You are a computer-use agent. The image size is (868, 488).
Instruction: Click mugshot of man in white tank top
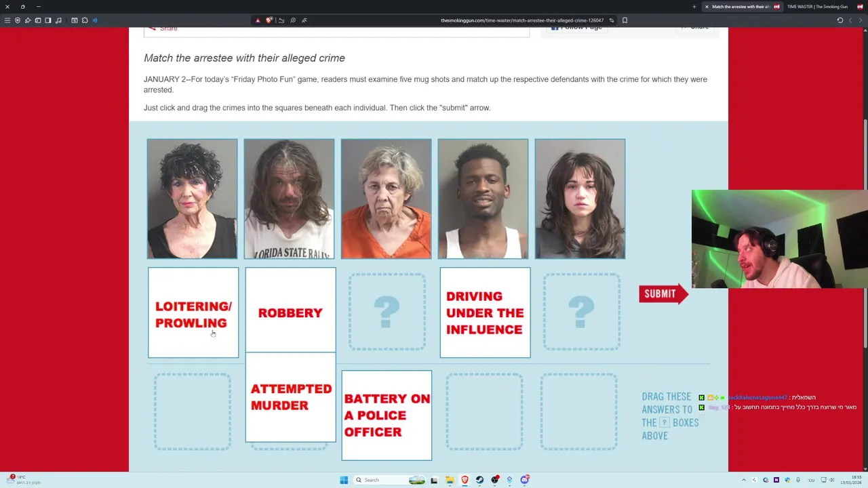(483, 199)
